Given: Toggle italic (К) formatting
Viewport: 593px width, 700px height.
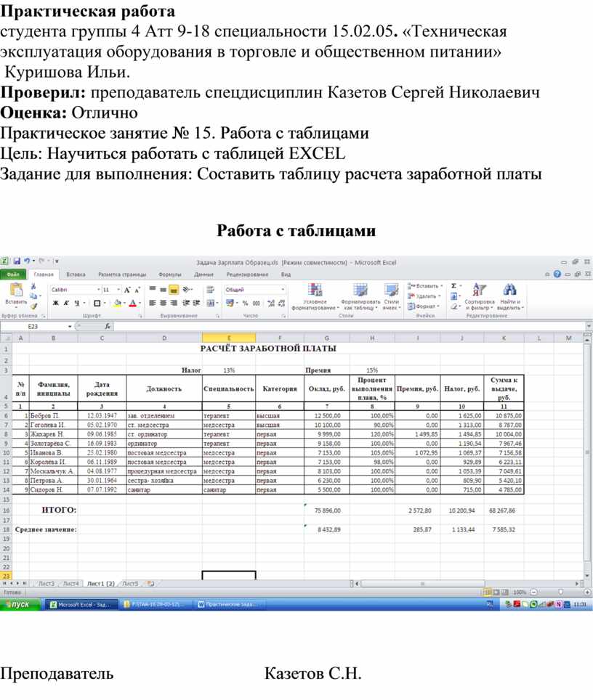Looking at the screenshot, I should 66,303.
